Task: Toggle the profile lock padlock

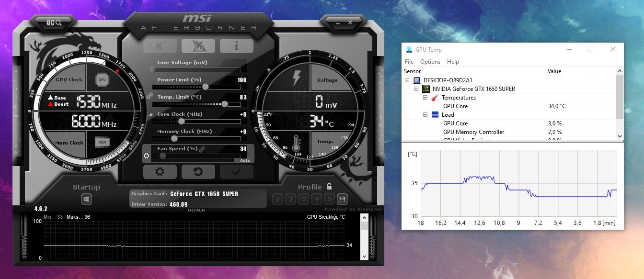Action: pos(329,187)
